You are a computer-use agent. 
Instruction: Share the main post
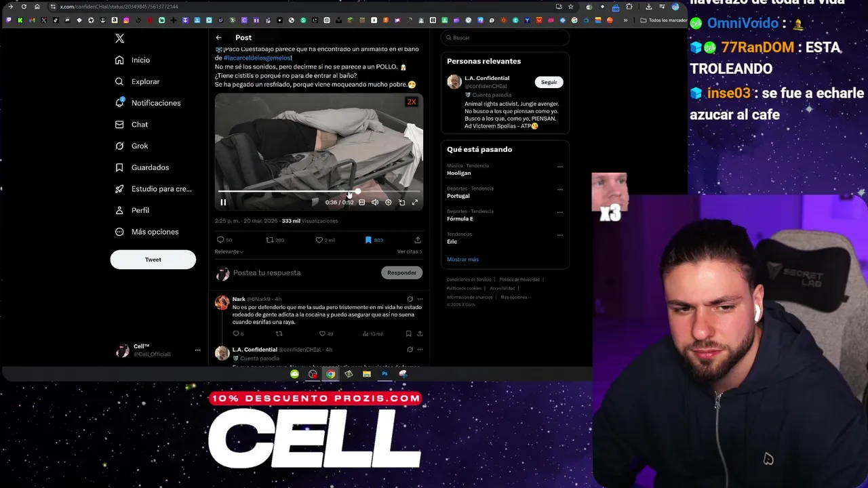[x=418, y=240]
